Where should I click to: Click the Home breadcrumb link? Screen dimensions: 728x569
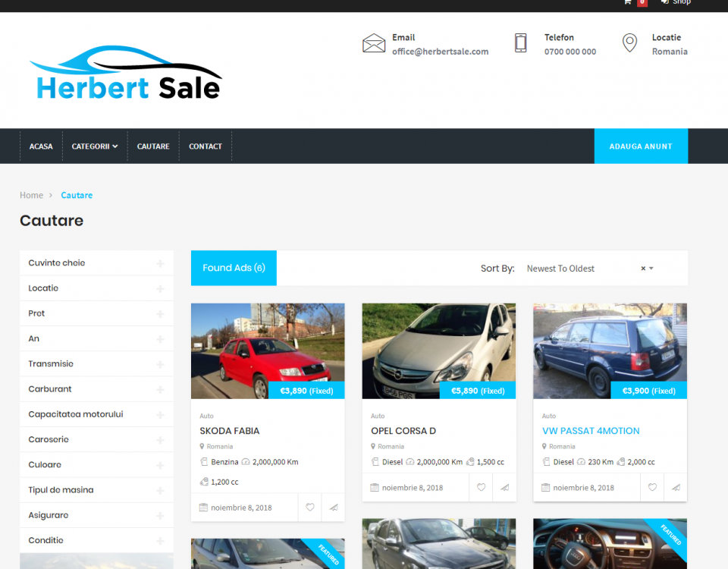tap(31, 195)
